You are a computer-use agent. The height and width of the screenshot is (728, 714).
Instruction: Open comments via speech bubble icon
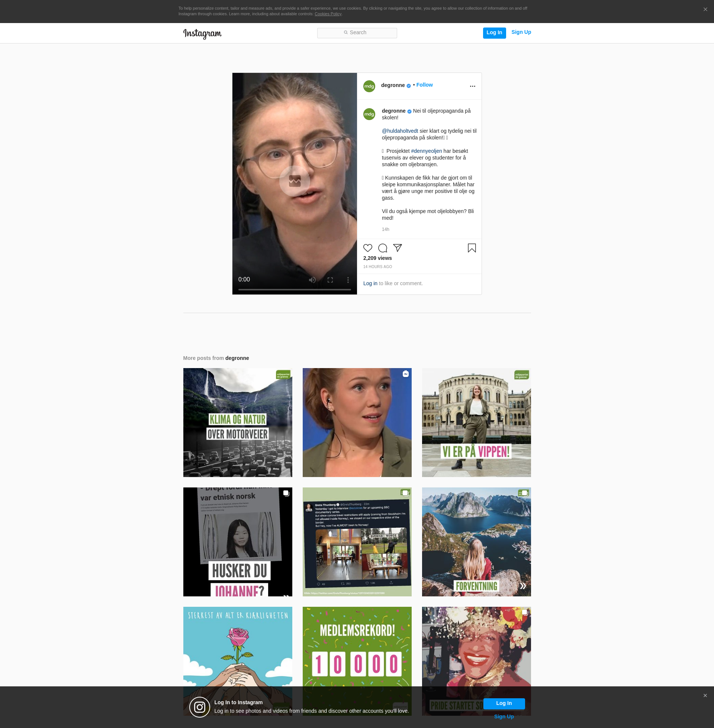(x=383, y=248)
